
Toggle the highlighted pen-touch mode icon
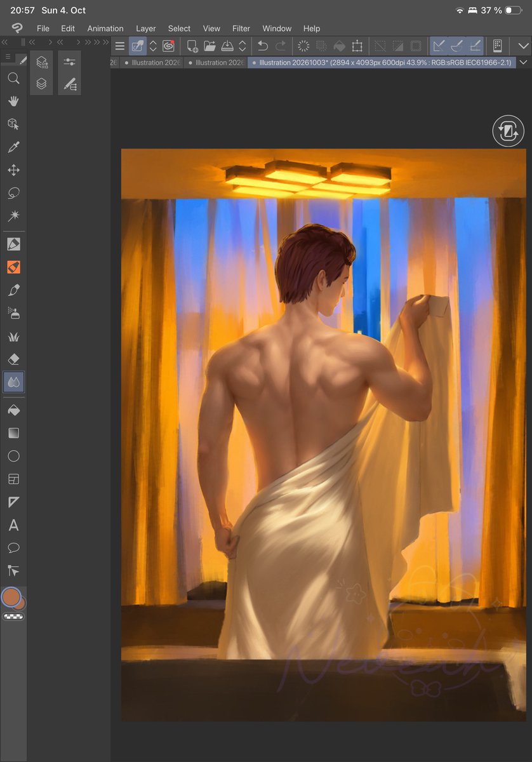coord(138,46)
